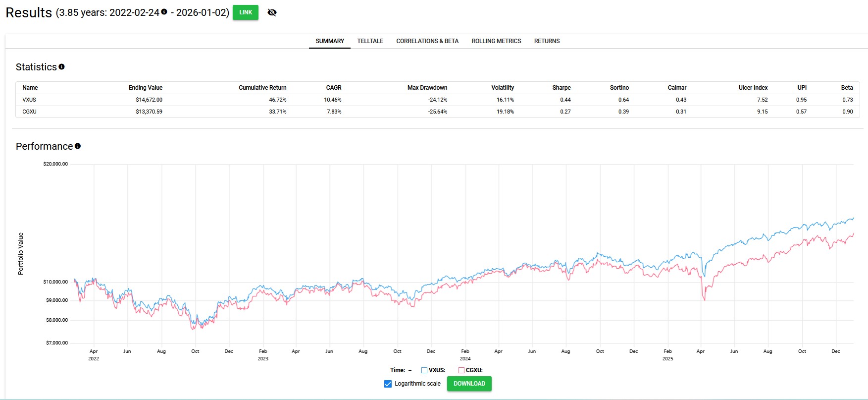This screenshot has width=868, height=400.
Task: Click the info icon beside start date 2022-02-24
Action: tap(164, 12)
